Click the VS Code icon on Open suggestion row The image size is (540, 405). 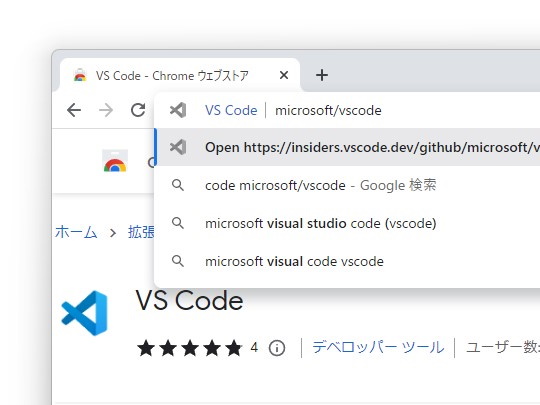[178, 147]
